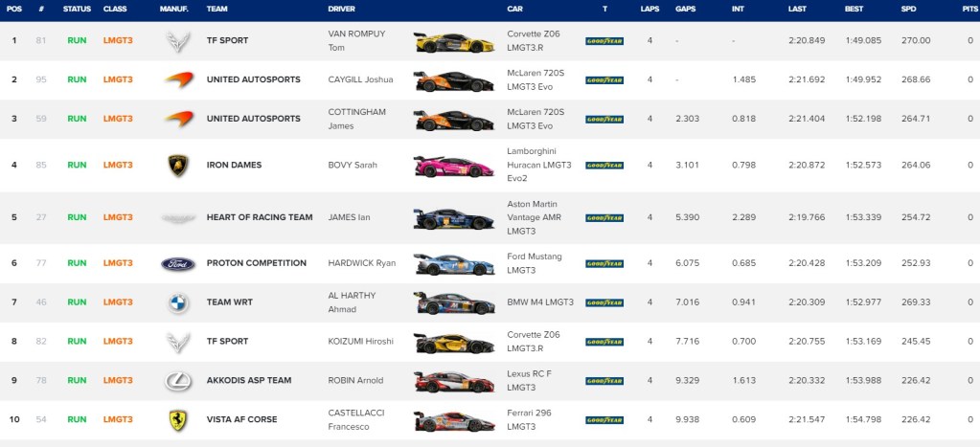The width and height of the screenshot is (980, 447).
Task: Click the Goodyear tyre logo in JAMES Ian's row
Action: 604,218
